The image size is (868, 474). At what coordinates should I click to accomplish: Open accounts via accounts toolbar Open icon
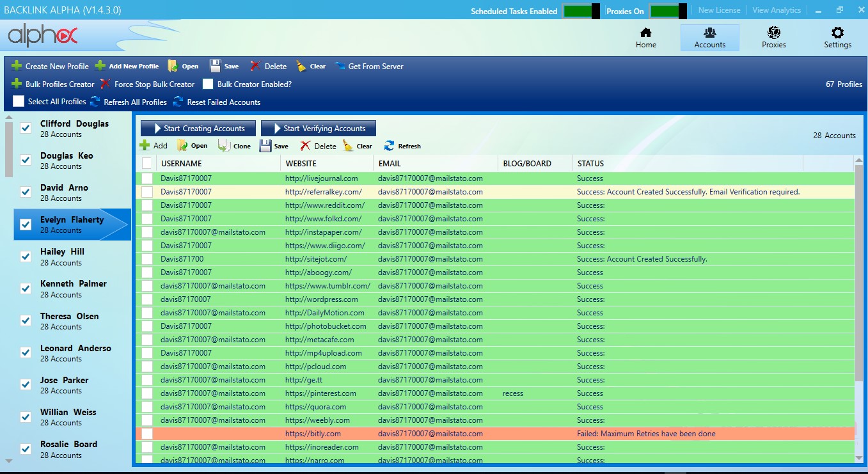(182, 146)
